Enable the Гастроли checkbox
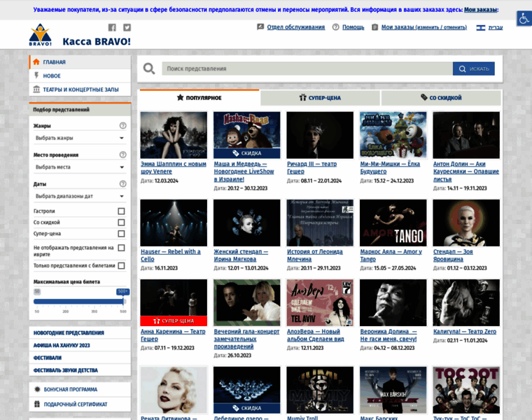Image resolution: width=532 pixels, height=420 pixels. point(121,211)
